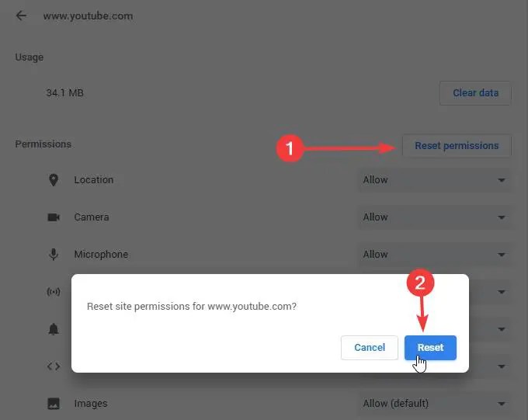Open the Camera permission dropdown
The width and height of the screenshot is (528, 420).
[x=434, y=217]
